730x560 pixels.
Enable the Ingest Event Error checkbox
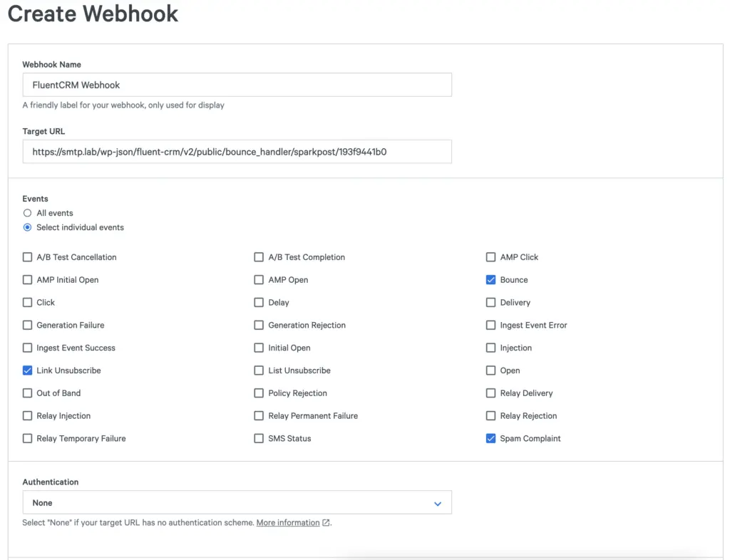click(490, 325)
